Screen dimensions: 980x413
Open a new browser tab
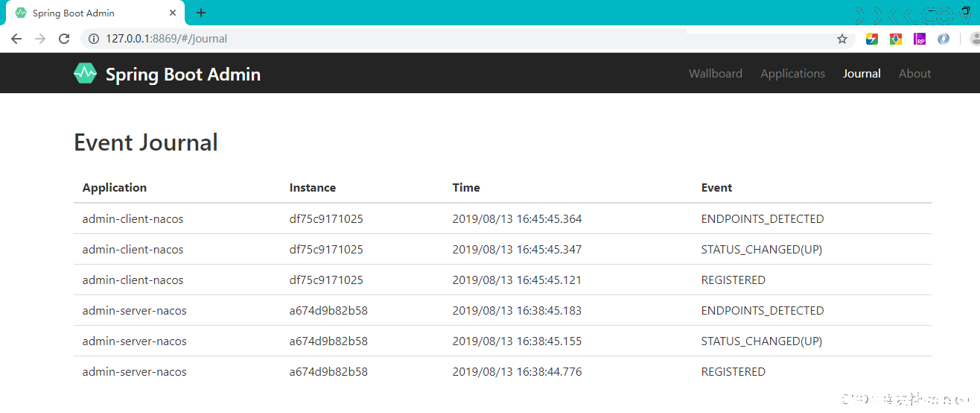pyautogui.click(x=200, y=13)
